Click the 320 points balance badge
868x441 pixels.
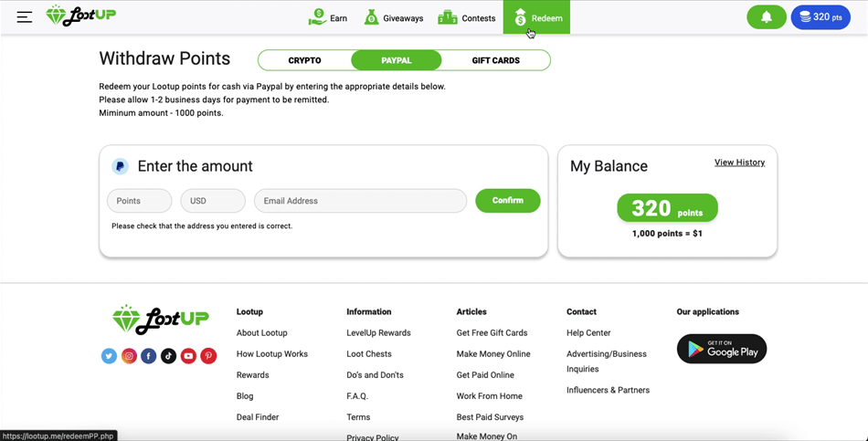668,208
